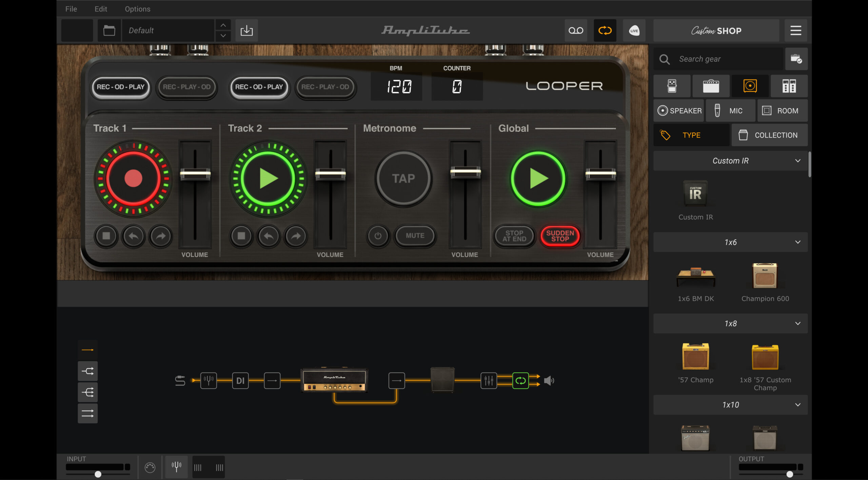868x480 pixels.
Task: Toggle the orange looper icon in the header
Action: click(605, 30)
